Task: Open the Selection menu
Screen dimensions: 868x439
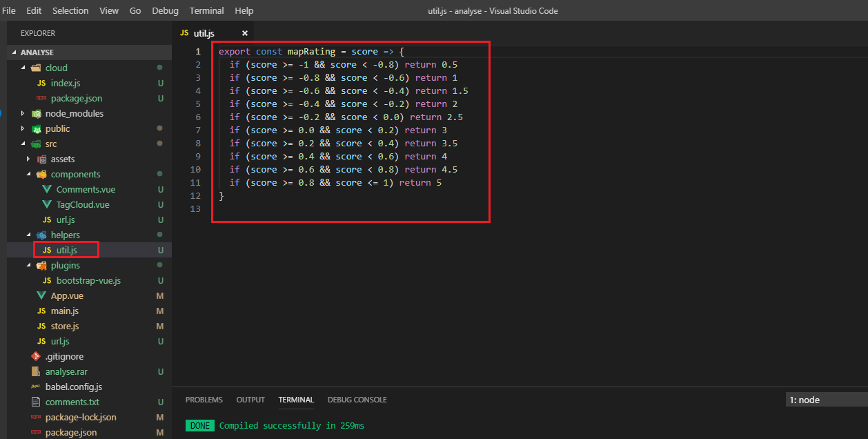Action: 70,10
